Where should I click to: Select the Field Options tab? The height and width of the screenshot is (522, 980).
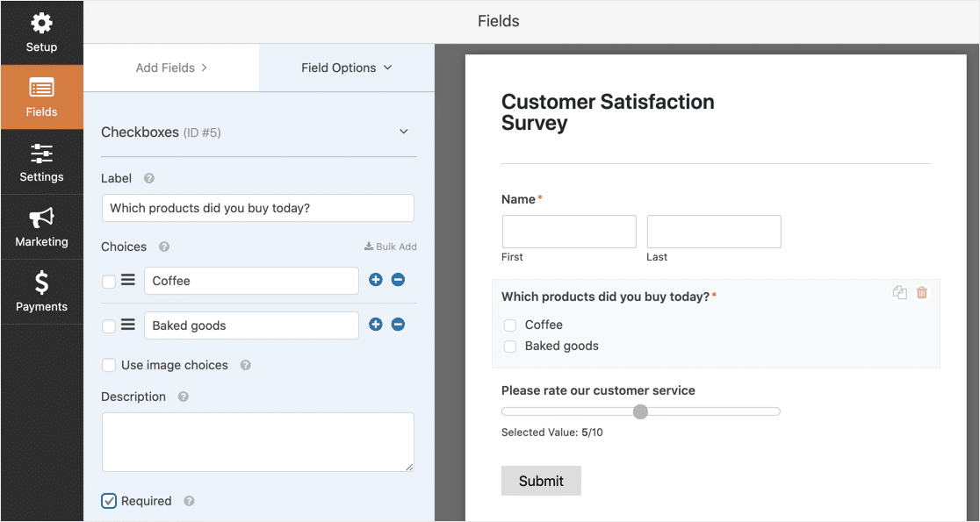point(346,68)
